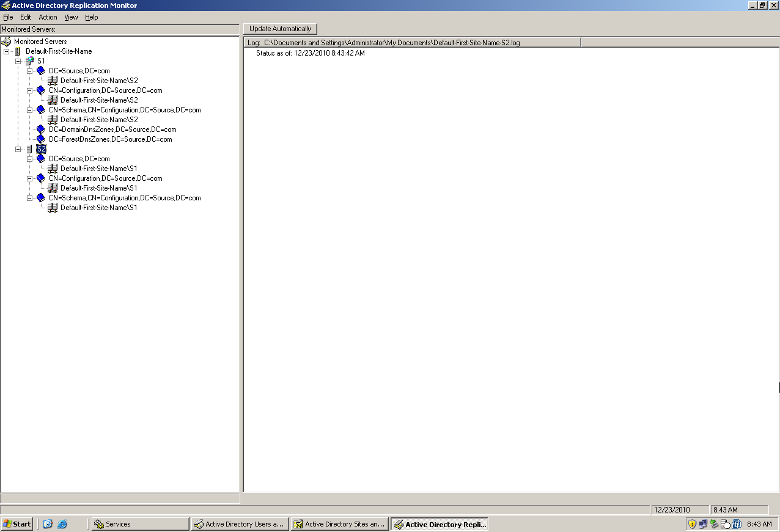
Task: Select the Default-First-Site-Name site icon
Action: (x=18, y=51)
